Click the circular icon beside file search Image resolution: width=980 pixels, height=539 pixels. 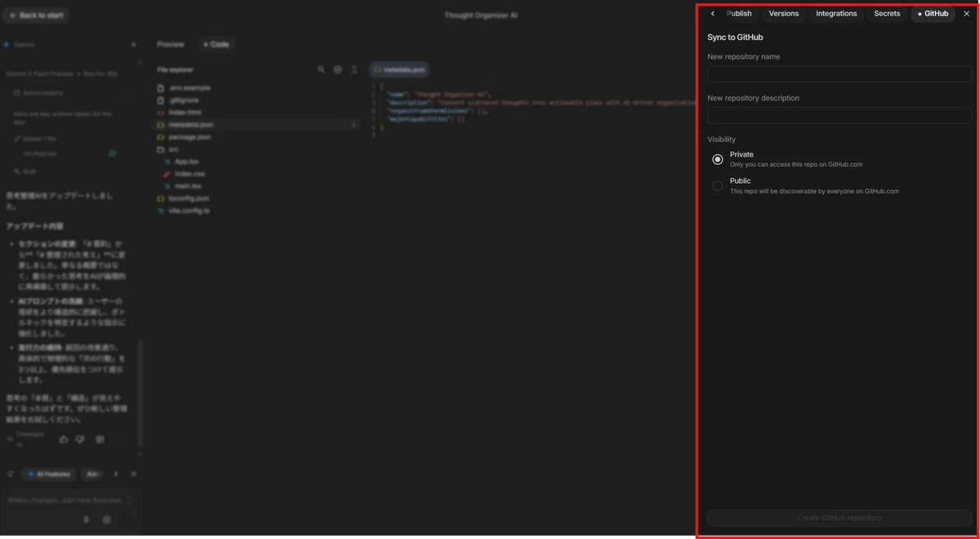click(337, 70)
